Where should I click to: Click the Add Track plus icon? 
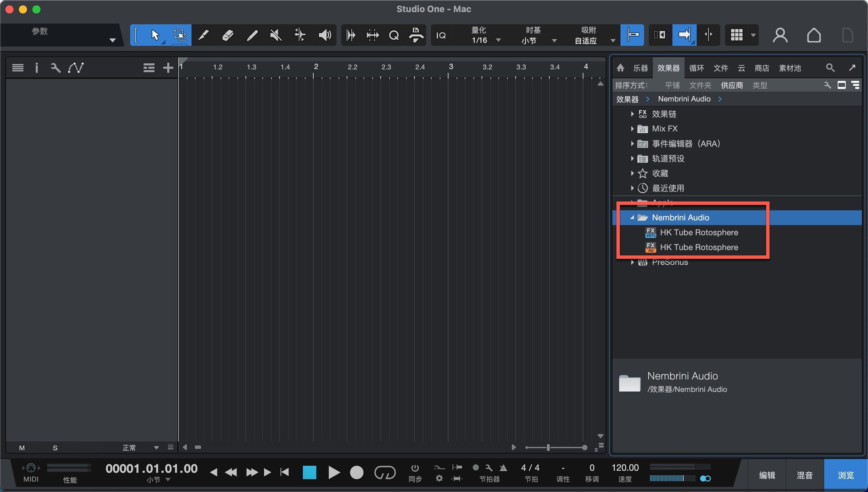click(x=168, y=68)
